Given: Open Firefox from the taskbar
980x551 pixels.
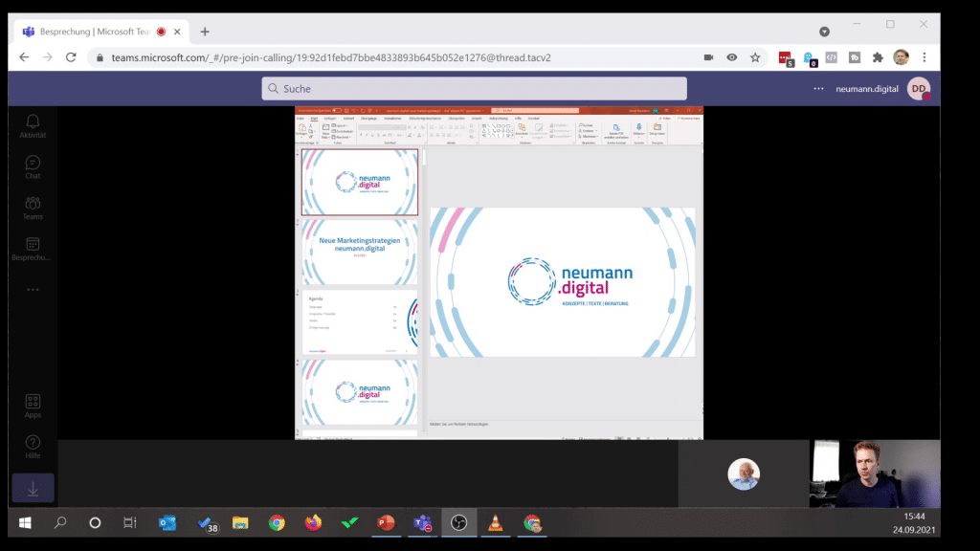Looking at the screenshot, I should 313,523.
